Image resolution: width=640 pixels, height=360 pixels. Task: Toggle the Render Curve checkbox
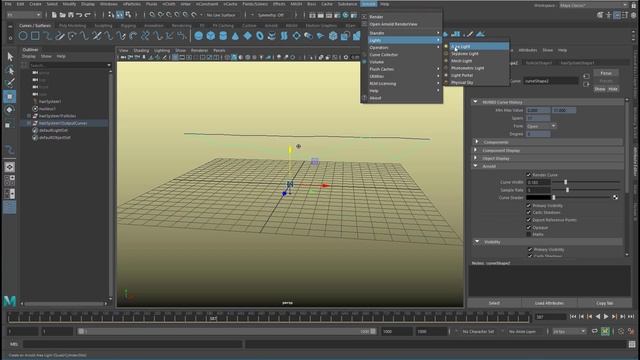click(x=529, y=175)
